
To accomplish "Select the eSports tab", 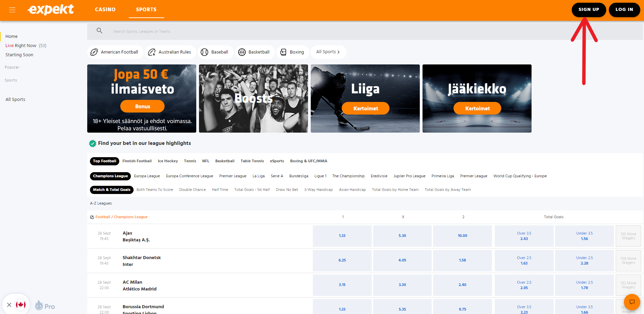I will point(277,161).
